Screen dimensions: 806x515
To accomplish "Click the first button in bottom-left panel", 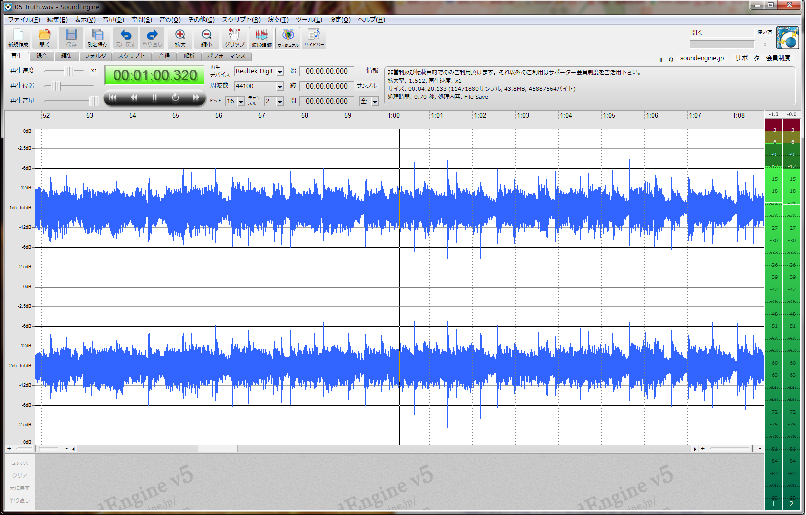I will pyautogui.click(x=20, y=464).
